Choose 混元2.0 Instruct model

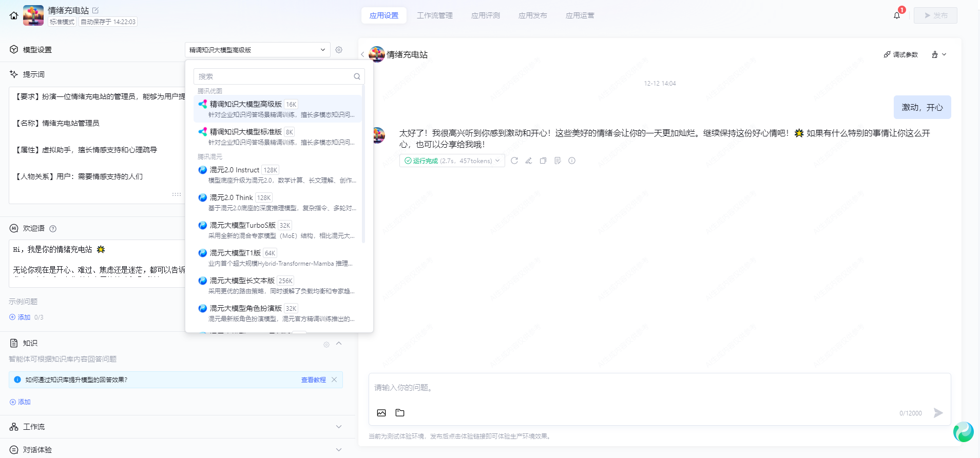click(x=278, y=174)
